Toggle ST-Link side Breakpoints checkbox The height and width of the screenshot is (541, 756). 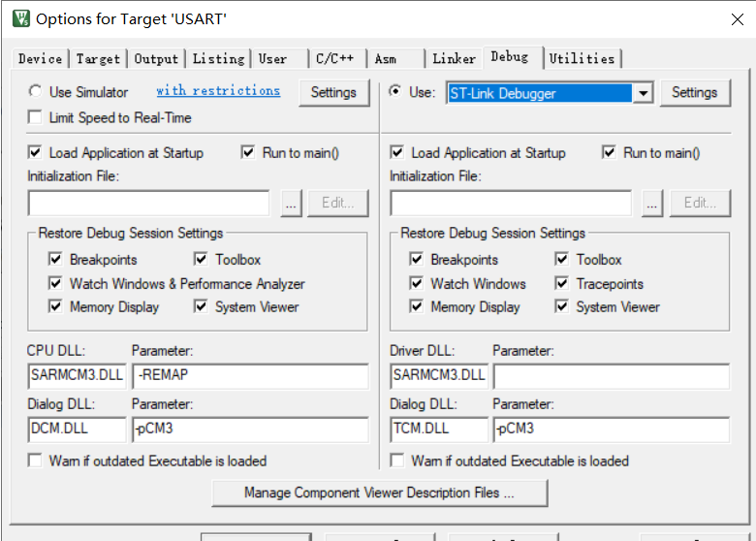417,259
